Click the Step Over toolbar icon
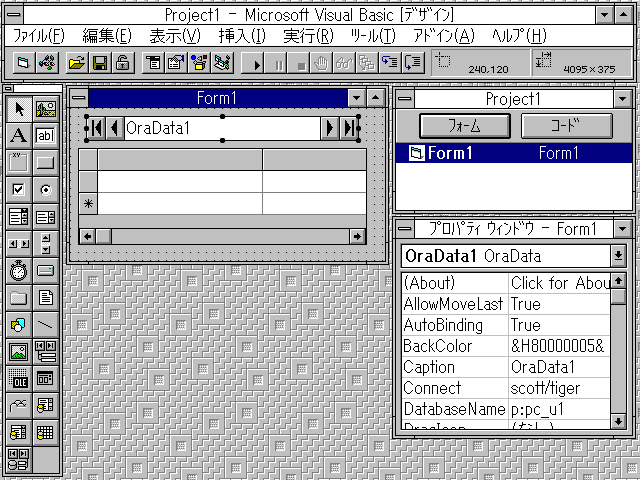640x480 pixels. [x=413, y=63]
